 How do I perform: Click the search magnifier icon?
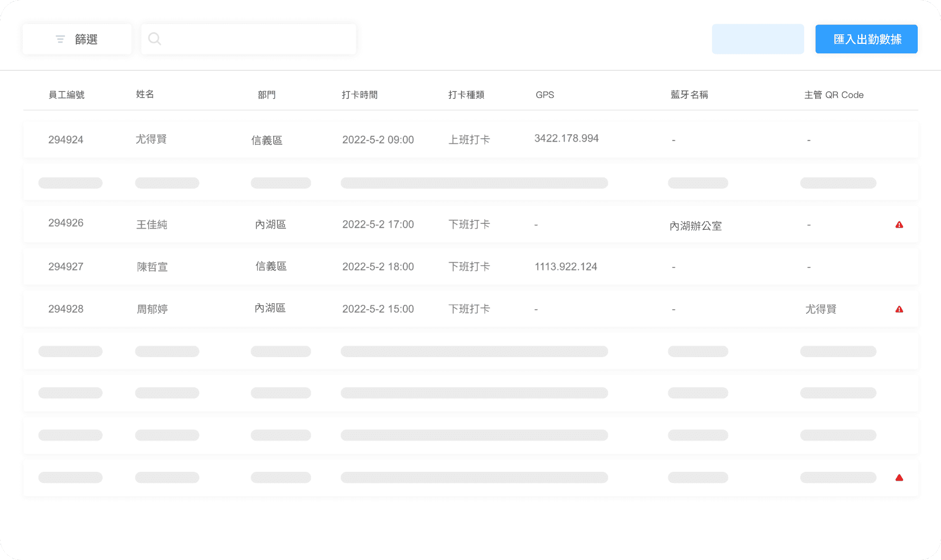tap(154, 39)
